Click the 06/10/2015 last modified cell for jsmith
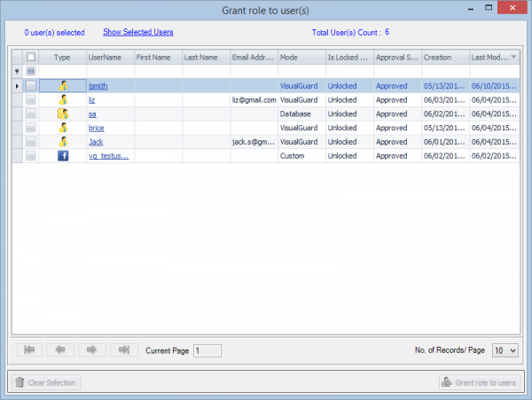Image resolution: width=532 pixels, height=400 pixels. tap(495, 86)
